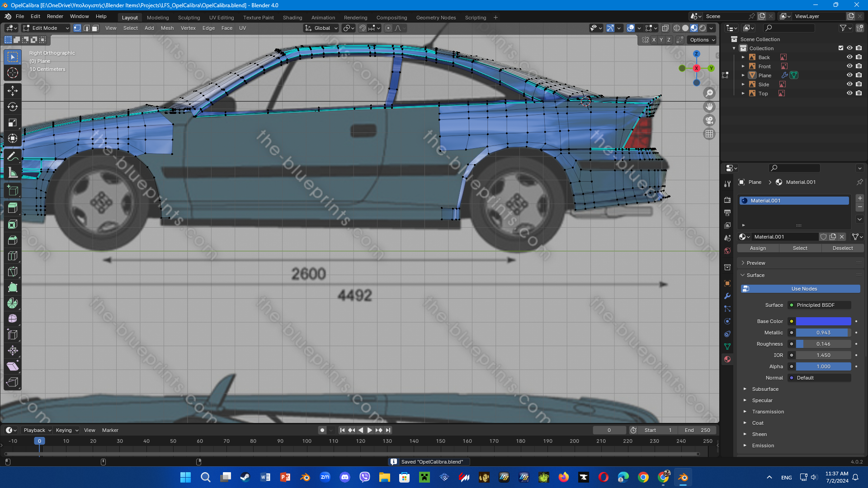Image resolution: width=868 pixels, height=488 pixels.
Task: Select the Rotate tool
Action: point(13,107)
